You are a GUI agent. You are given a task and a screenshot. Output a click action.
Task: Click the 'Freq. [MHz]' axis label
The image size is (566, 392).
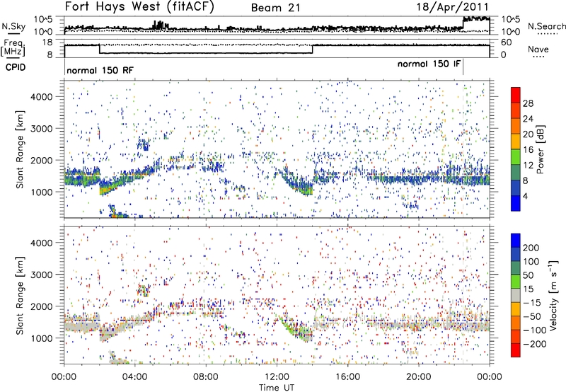pyautogui.click(x=13, y=47)
